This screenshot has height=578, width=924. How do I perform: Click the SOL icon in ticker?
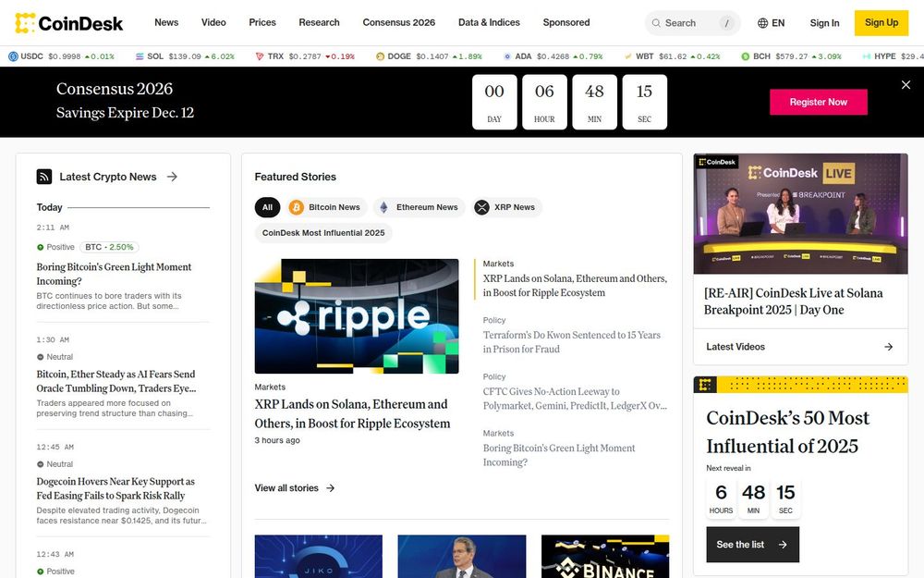pyautogui.click(x=140, y=56)
